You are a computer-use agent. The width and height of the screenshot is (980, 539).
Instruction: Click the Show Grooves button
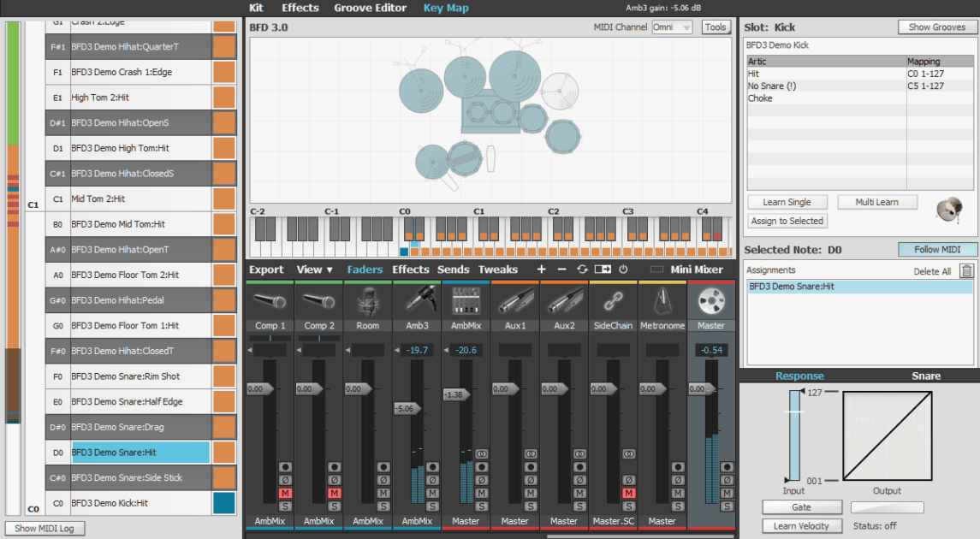(x=937, y=27)
